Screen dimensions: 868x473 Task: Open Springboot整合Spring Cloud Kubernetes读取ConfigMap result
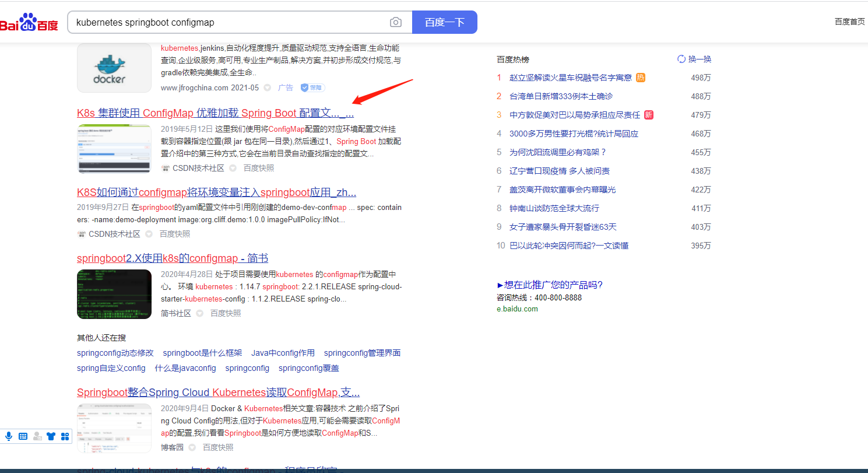click(218, 392)
